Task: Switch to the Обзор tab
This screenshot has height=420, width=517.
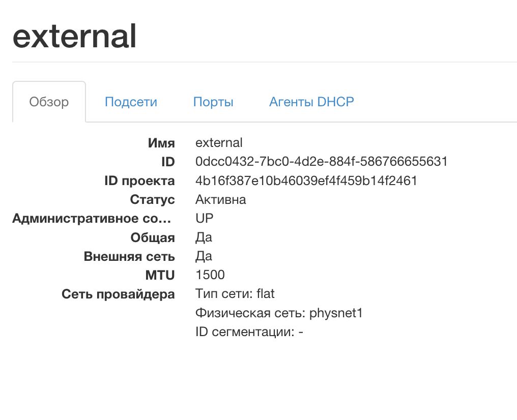Action: point(49,102)
